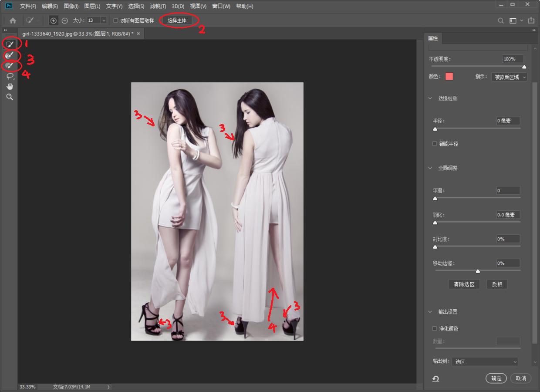Open the 滤镜(T) menu

coord(158,7)
